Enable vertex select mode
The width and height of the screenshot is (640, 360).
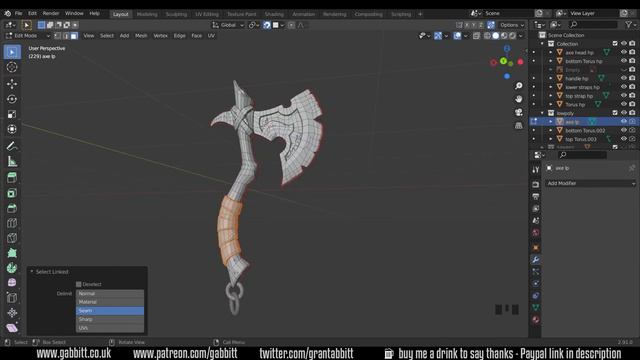pos(58,36)
